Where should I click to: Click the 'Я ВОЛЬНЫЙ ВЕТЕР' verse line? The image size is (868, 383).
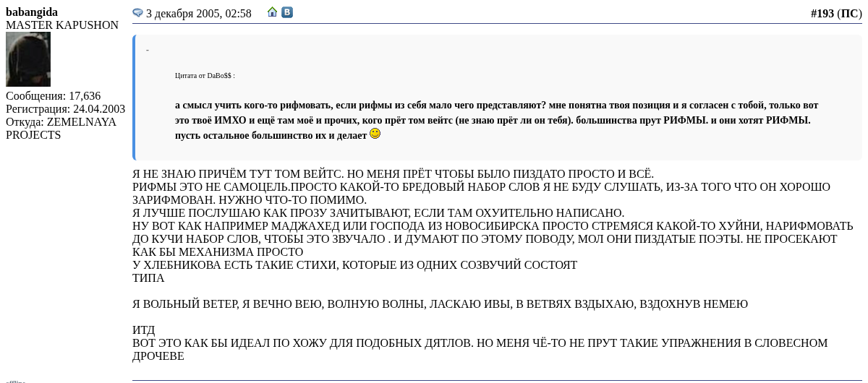coord(440,304)
